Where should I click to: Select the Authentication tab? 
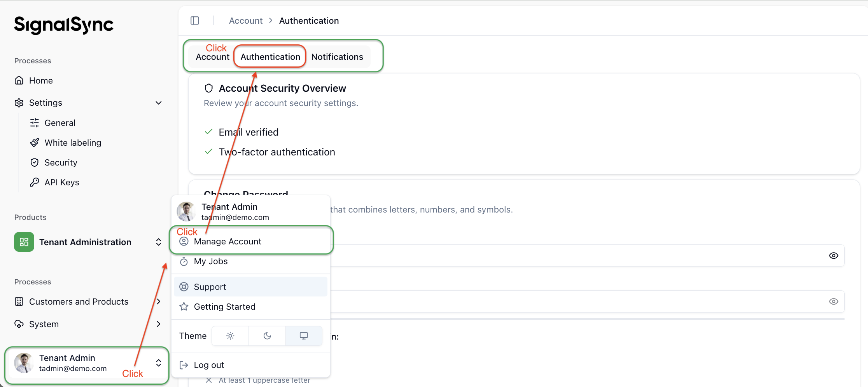point(270,57)
